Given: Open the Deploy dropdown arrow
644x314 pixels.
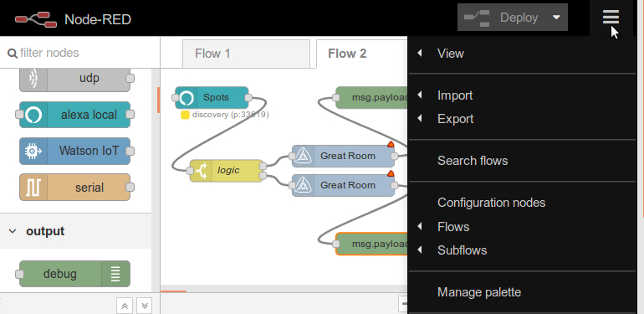Looking at the screenshot, I should point(556,18).
